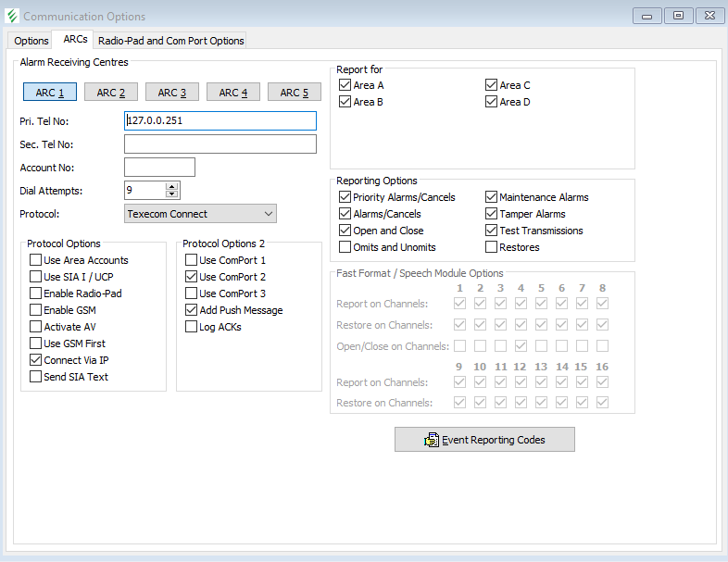This screenshot has width=728, height=562.
Task: Select the ARC 4 button
Action: point(233,93)
